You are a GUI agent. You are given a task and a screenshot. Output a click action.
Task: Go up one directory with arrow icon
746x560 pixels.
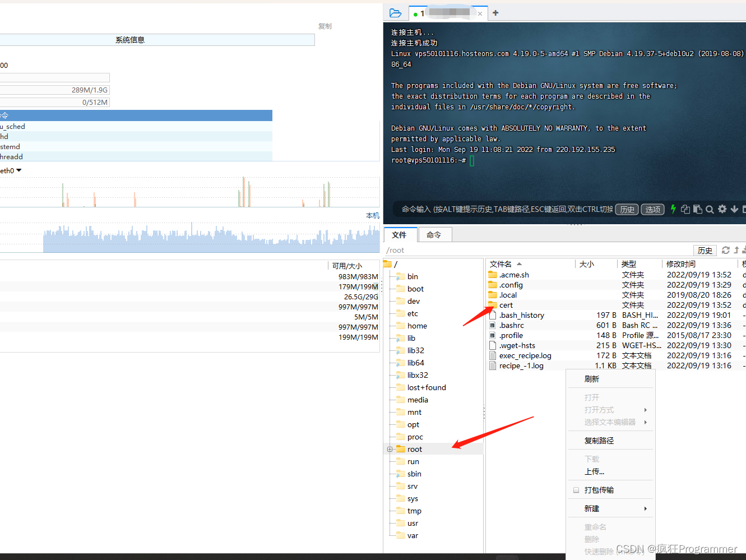tap(736, 250)
